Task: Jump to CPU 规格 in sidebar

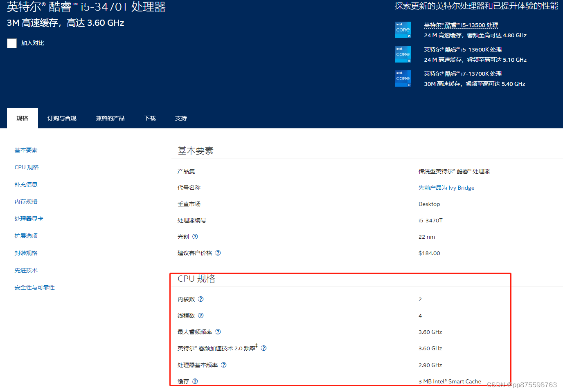Action: click(27, 167)
